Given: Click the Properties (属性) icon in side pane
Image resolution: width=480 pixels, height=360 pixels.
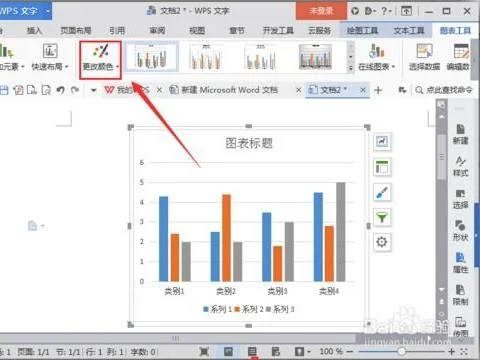Looking at the screenshot, I should coord(460,258).
